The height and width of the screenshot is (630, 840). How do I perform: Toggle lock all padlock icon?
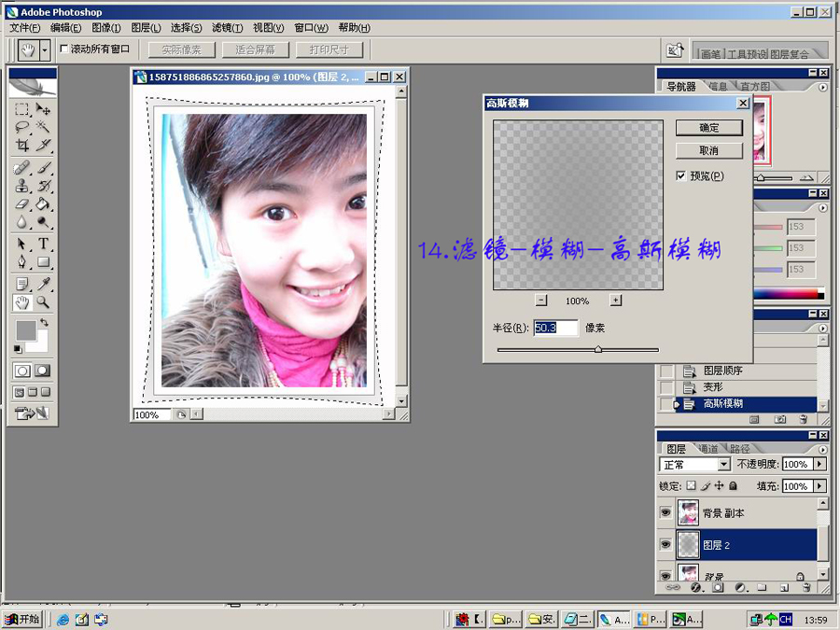733,485
